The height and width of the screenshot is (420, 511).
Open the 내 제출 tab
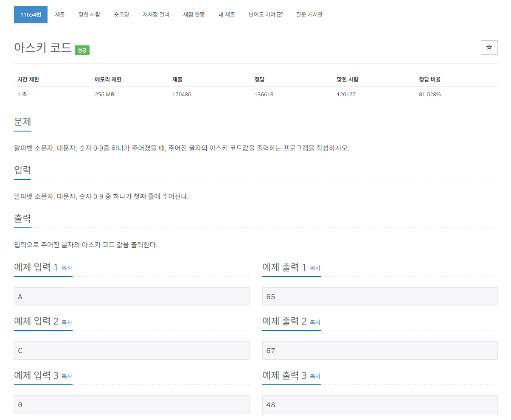pos(227,14)
